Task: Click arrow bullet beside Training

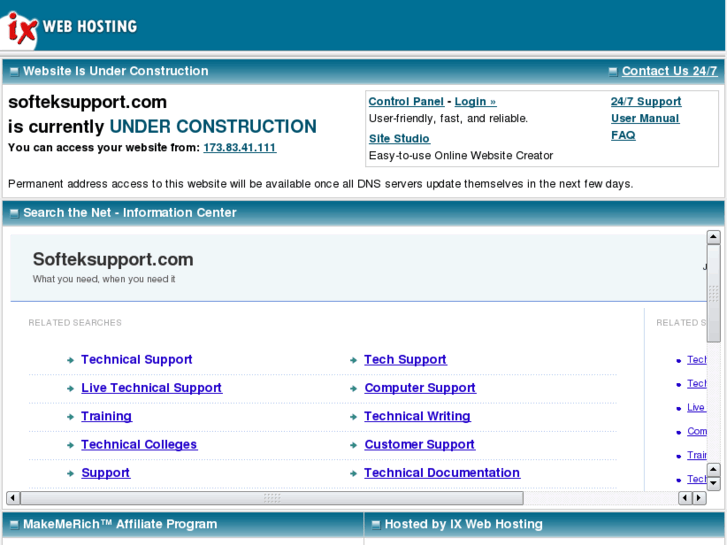Action: tap(70, 417)
